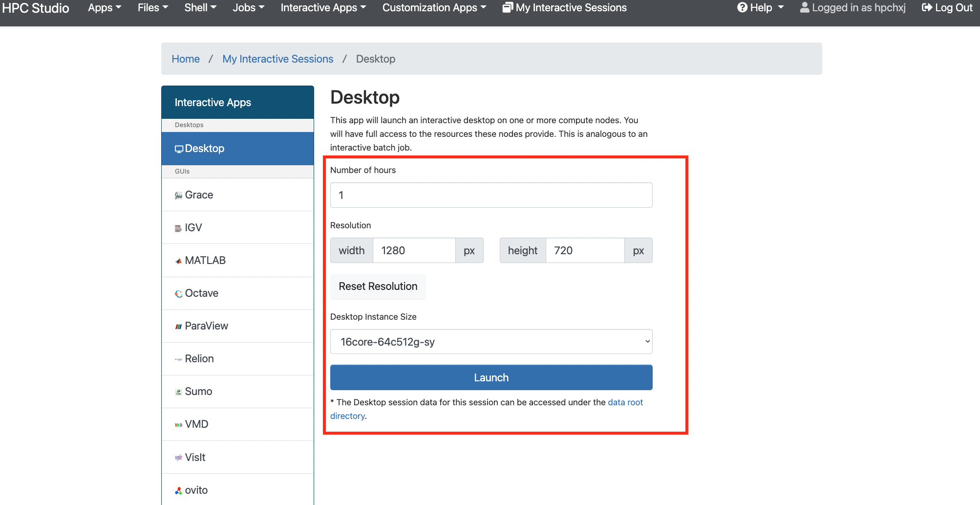980x505 pixels.
Task: Click the Help question mark icon
Action: coord(742,8)
